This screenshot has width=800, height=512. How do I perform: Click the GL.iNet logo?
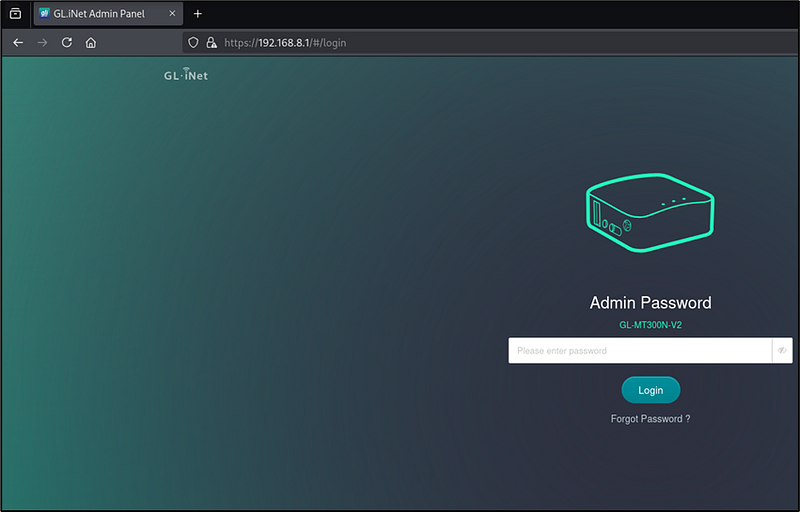186,74
